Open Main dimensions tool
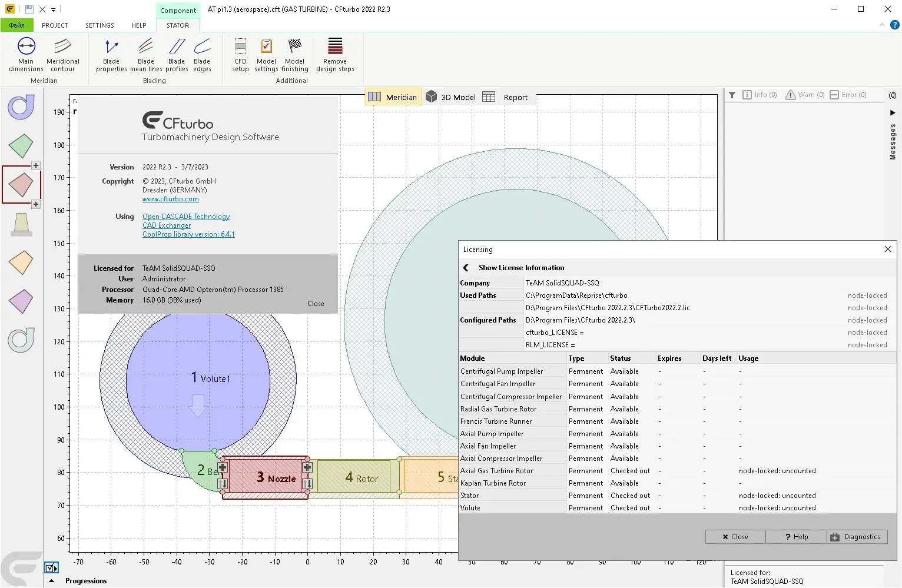 pos(26,55)
